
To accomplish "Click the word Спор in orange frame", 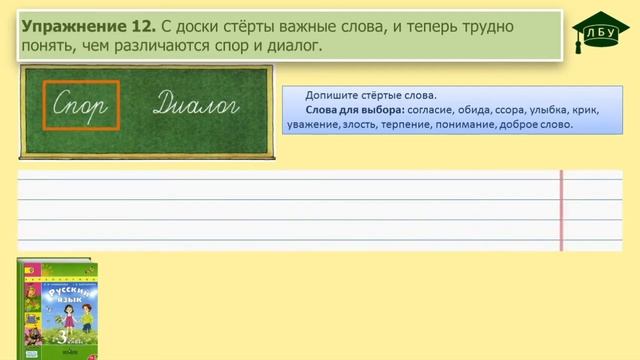I will (x=81, y=105).
